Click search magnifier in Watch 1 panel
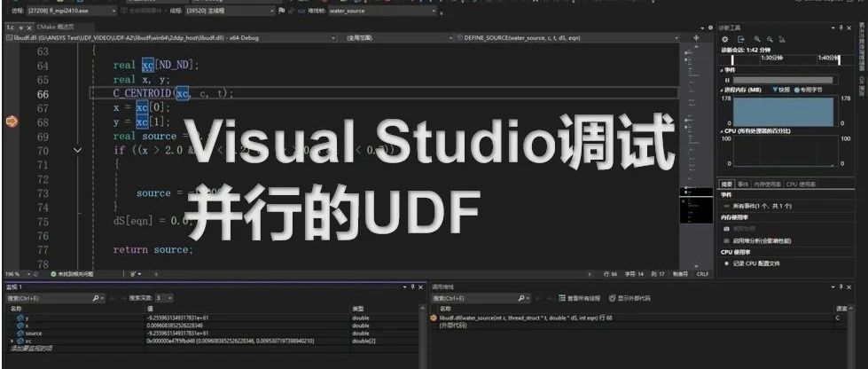The width and height of the screenshot is (868, 369). point(97,298)
